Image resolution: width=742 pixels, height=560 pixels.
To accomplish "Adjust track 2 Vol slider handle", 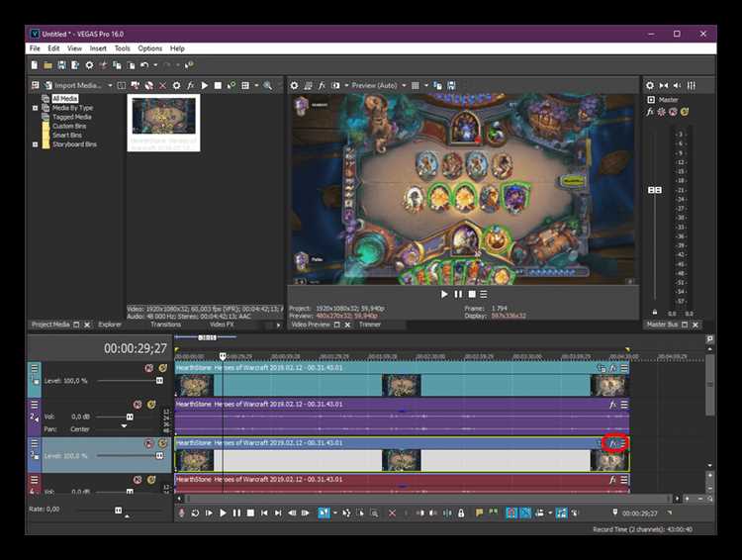I will pos(130,418).
